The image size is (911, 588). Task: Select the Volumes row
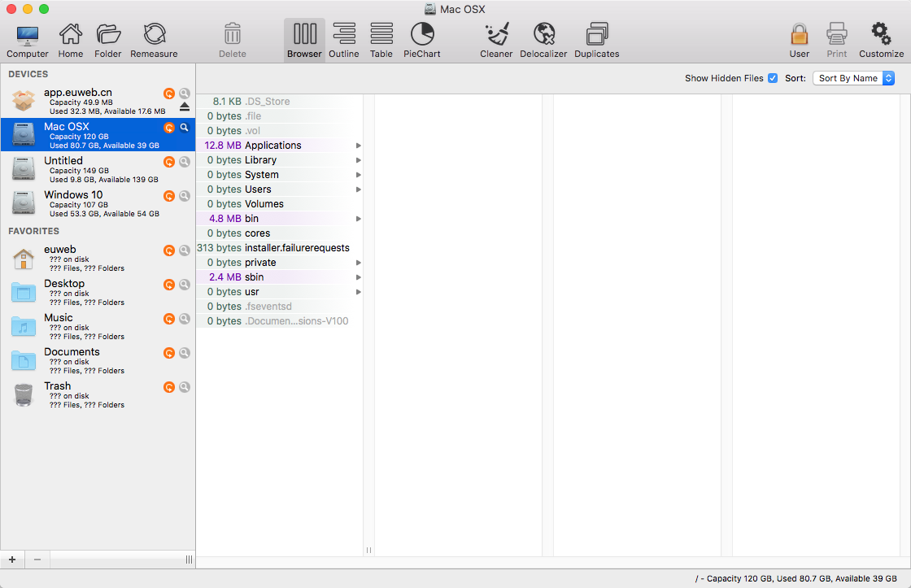[x=280, y=204]
